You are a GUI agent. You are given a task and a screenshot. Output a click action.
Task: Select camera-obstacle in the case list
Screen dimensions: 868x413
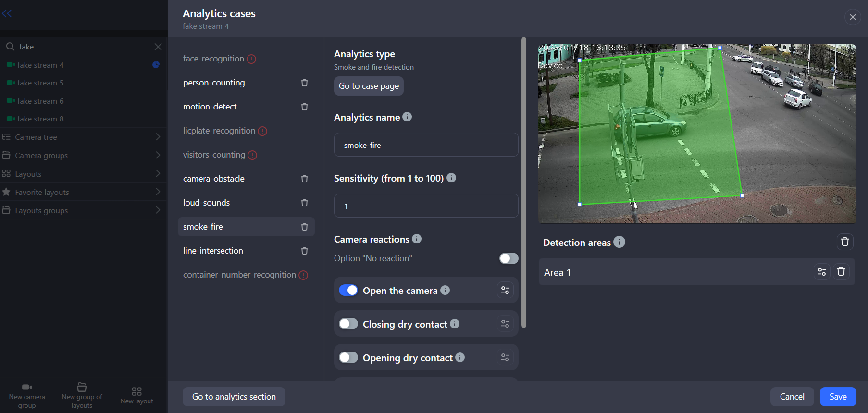click(x=214, y=179)
